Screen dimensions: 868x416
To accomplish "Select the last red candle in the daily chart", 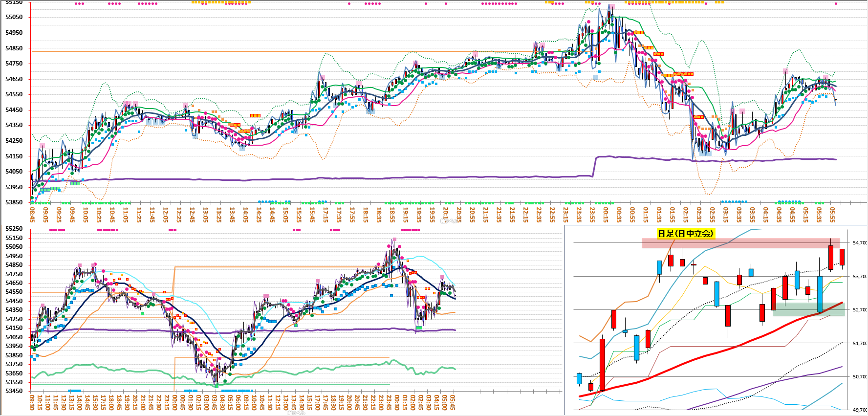I will click(842, 257).
